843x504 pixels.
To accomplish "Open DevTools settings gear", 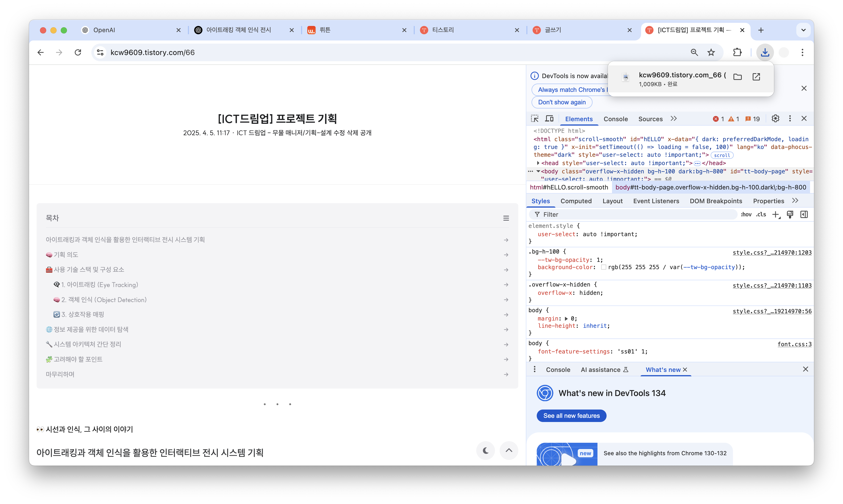I will pyautogui.click(x=775, y=119).
